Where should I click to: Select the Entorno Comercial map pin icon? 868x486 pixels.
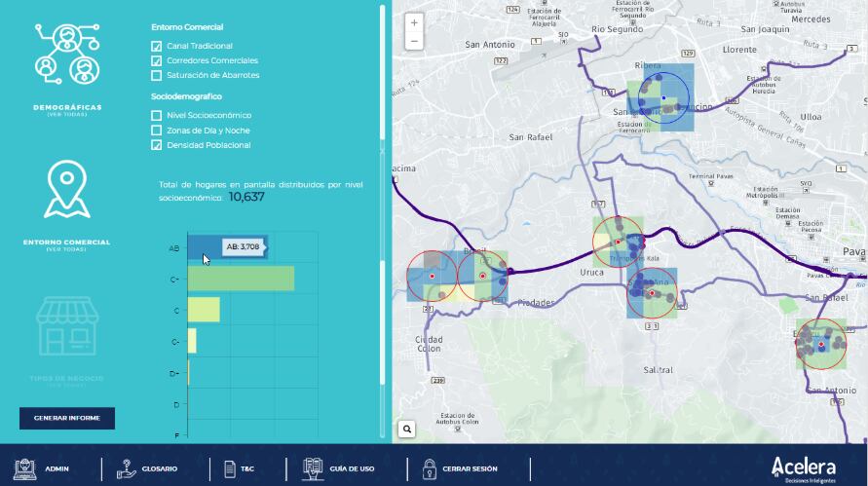(66, 190)
